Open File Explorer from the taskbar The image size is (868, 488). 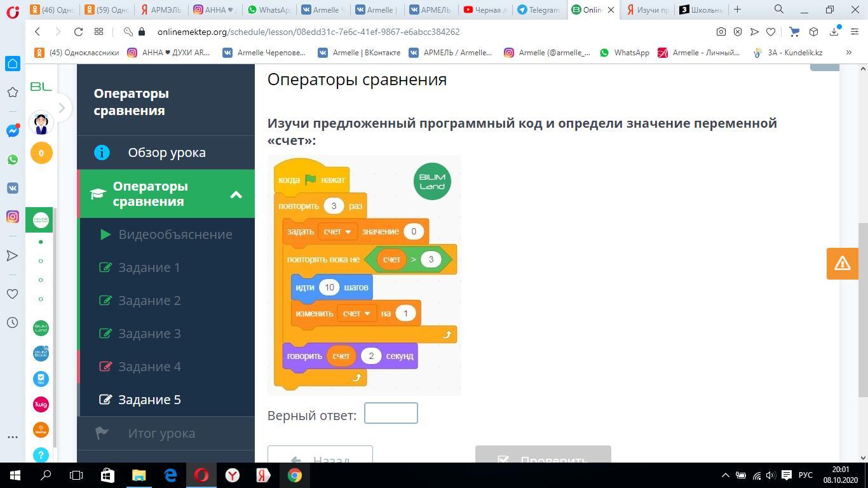139,475
